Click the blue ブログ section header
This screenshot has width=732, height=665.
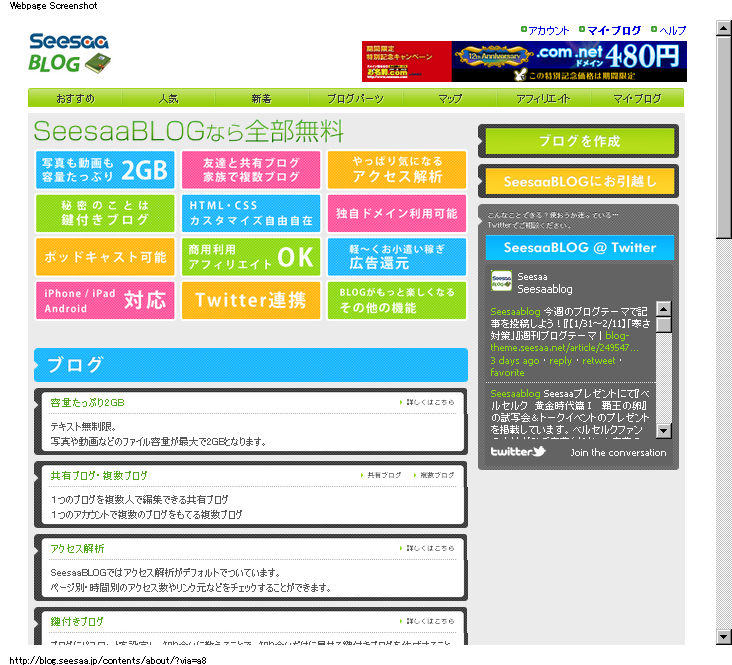click(x=251, y=365)
